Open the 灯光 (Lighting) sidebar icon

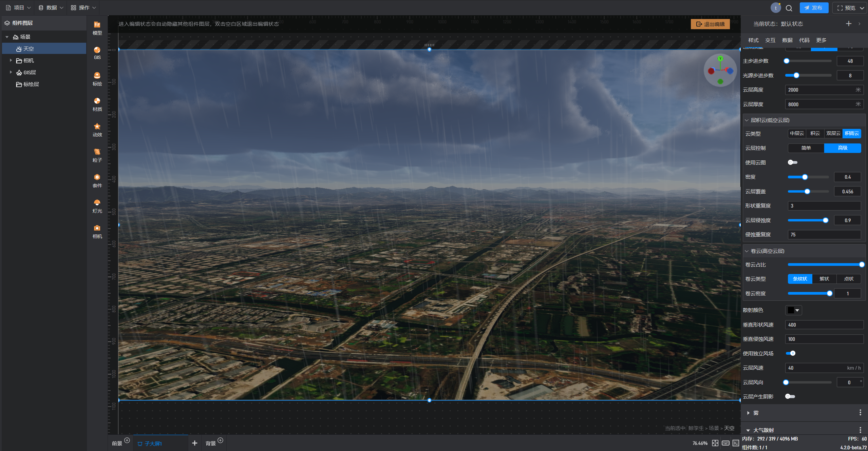coord(97,206)
